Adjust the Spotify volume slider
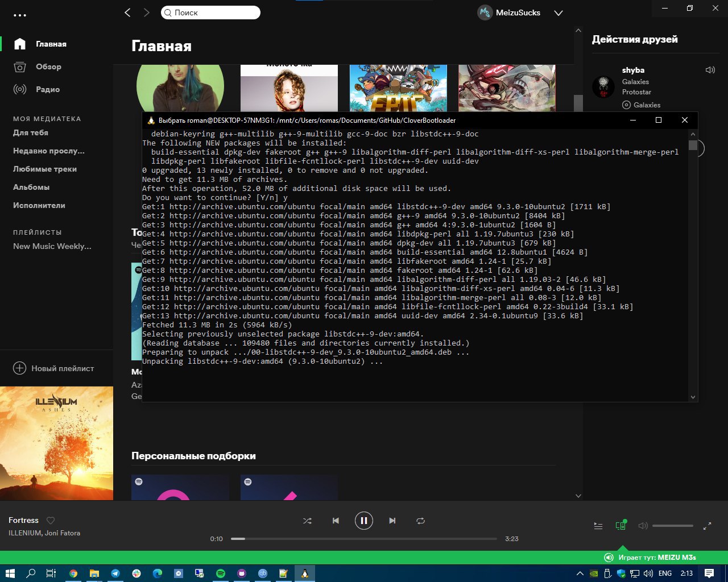Screen dimensions: 728x582 [673, 526]
